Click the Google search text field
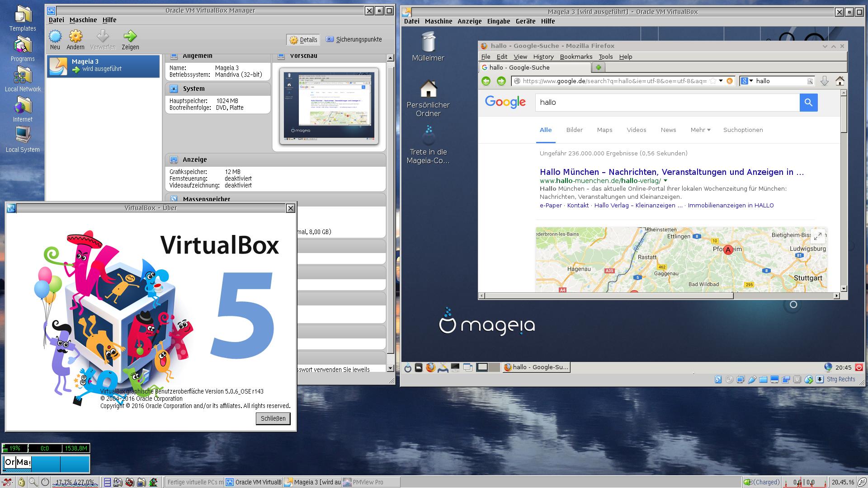Viewport: 868px width, 488px height. click(x=667, y=103)
